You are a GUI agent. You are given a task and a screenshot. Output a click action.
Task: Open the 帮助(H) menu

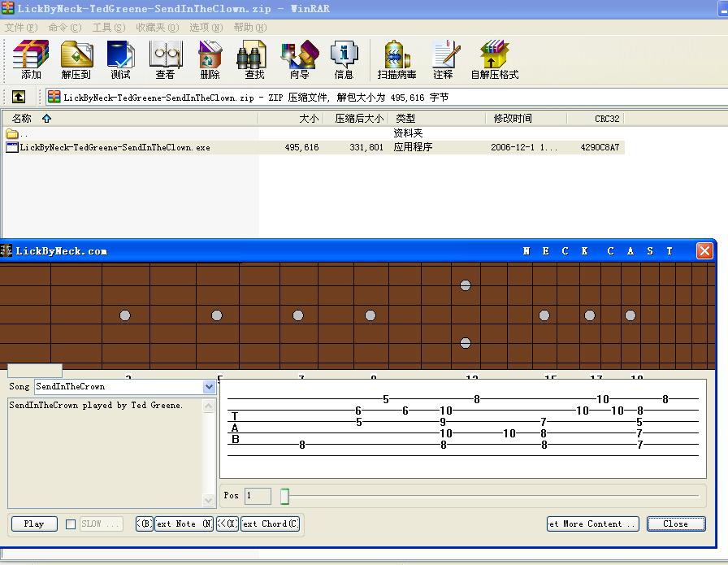(x=249, y=28)
